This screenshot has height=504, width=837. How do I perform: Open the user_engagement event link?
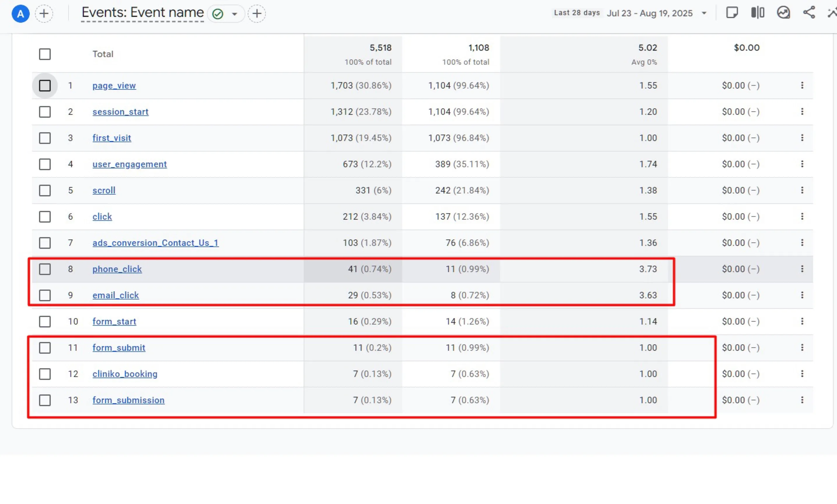coord(130,164)
